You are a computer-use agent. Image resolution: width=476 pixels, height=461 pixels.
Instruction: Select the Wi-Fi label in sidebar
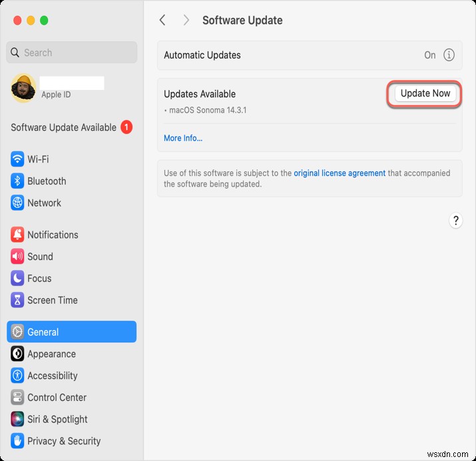click(38, 159)
